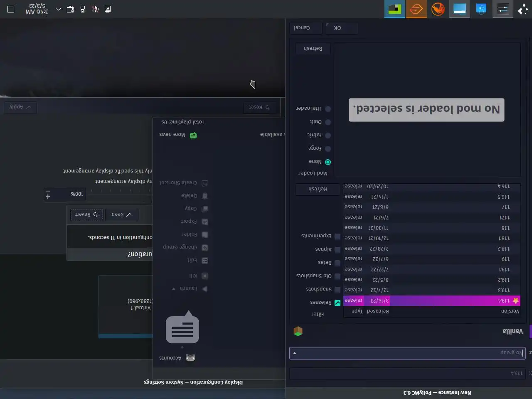Click the Kill icon in PolyMC sidebar

(x=204, y=276)
